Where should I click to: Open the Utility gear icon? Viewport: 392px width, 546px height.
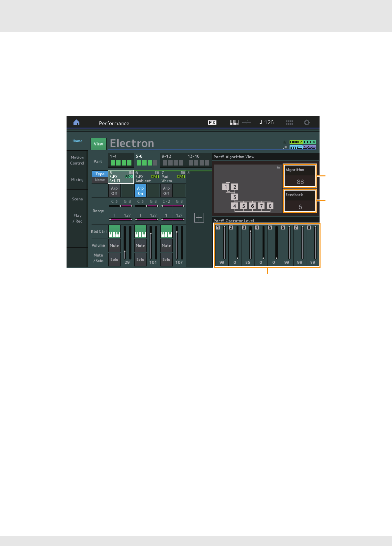coord(307,122)
